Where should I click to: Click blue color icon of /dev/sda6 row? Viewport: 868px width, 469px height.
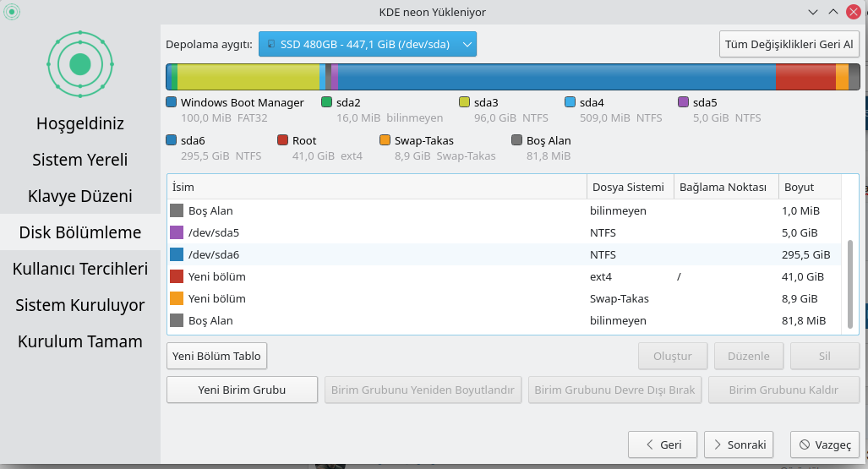click(x=177, y=254)
